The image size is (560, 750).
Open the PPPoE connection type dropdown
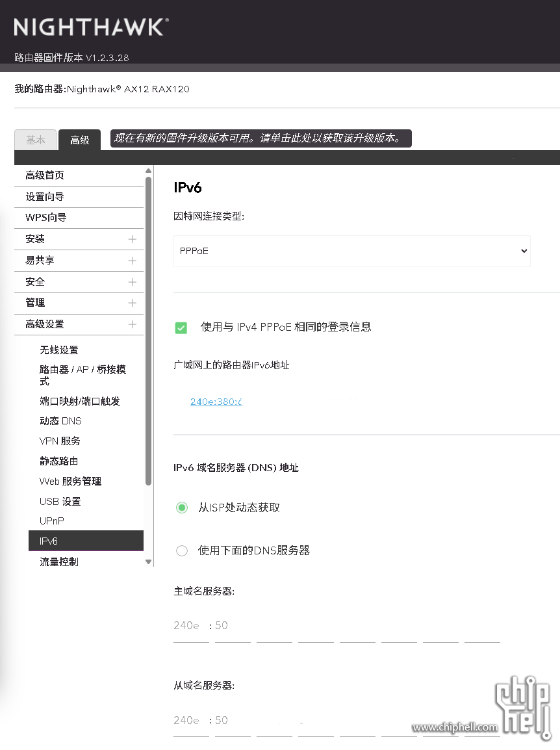tap(352, 251)
